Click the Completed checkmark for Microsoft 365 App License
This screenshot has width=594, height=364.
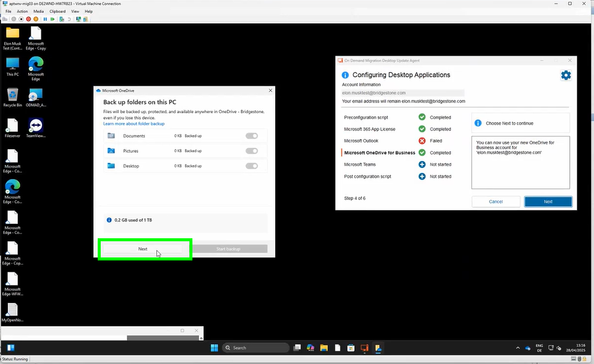(x=422, y=129)
